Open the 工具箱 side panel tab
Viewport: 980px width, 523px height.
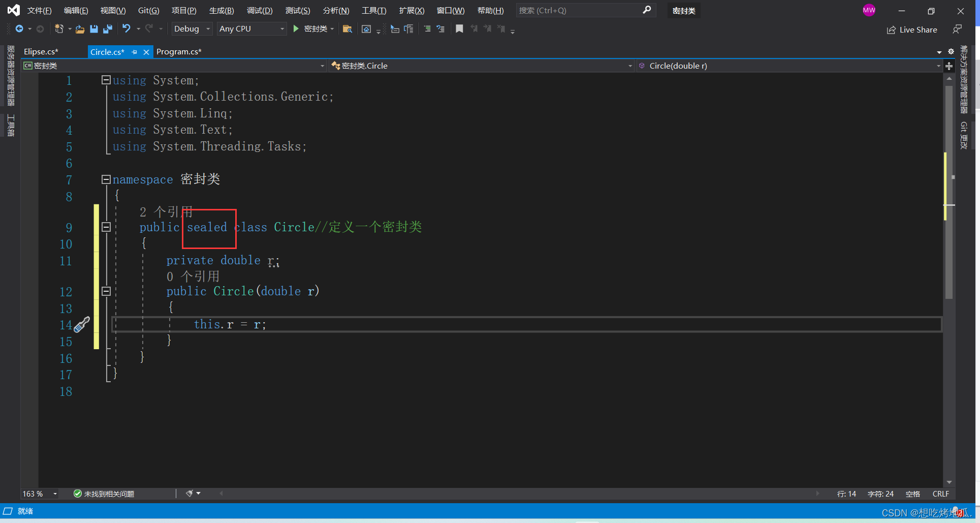(x=11, y=125)
